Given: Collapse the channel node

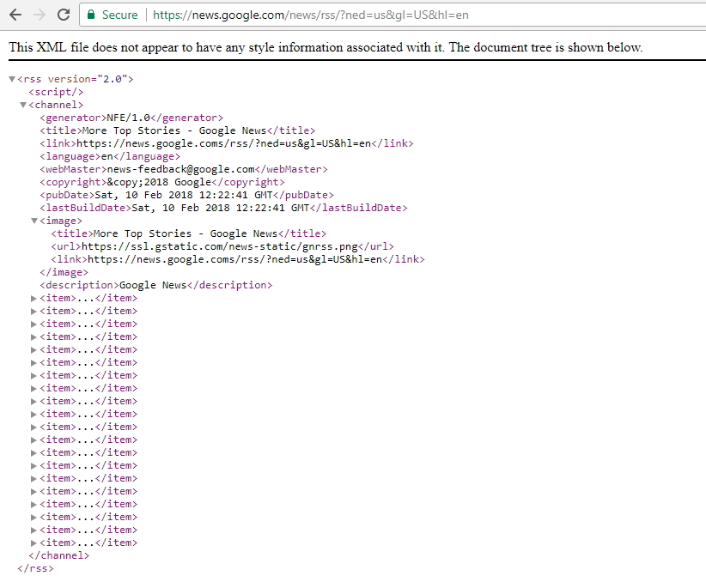Looking at the screenshot, I should pos(23,105).
